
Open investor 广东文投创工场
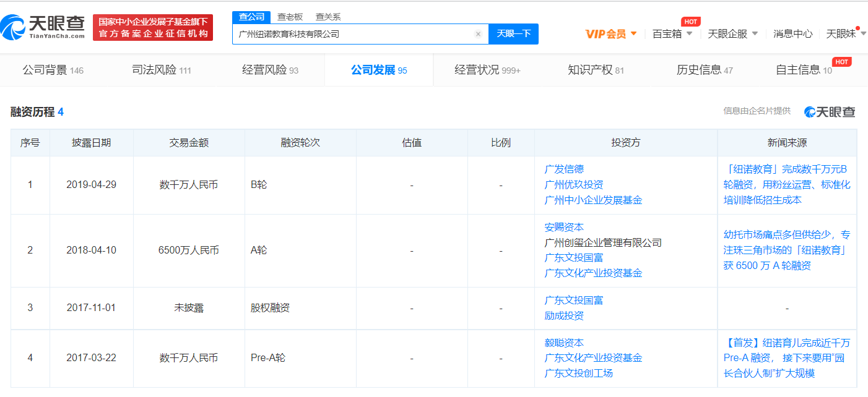(x=579, y=373)
